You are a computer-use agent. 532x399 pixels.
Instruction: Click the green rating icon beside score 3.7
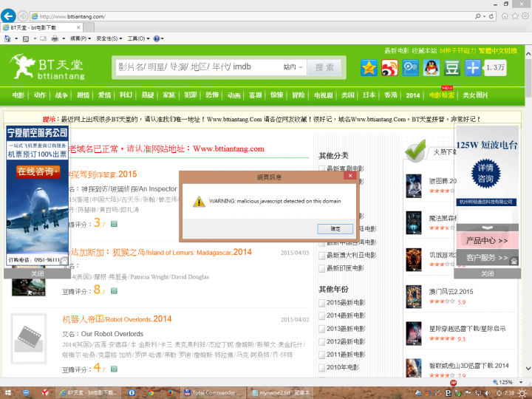114,224
